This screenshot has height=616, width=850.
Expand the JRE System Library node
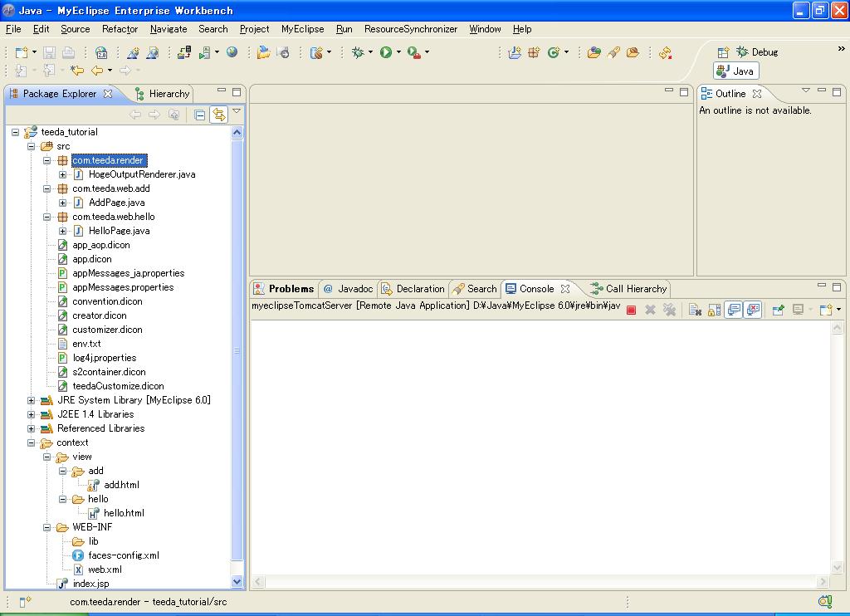(x=32, y=401)
